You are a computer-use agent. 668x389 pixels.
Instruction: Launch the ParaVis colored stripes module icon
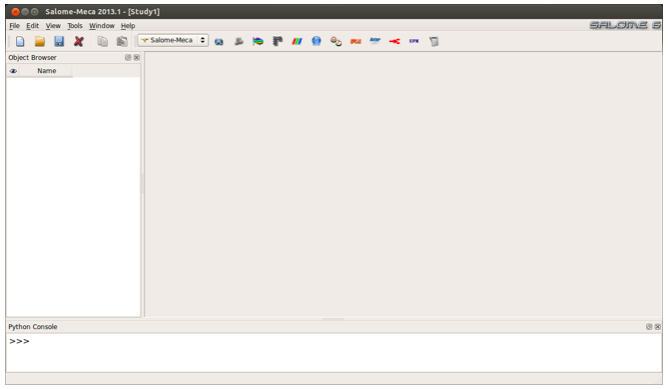[x=297, y=41]
